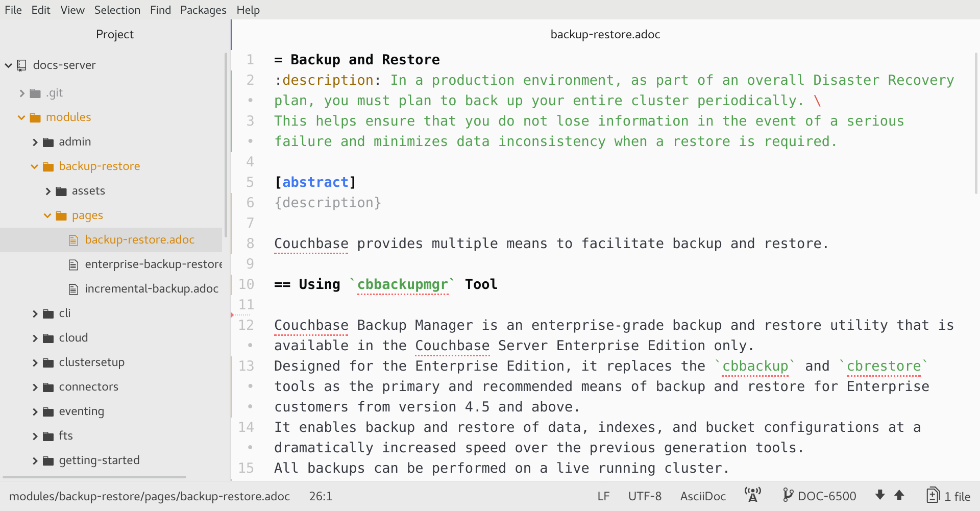
Task: Open the Selection menu
Action: pos(117,10)
